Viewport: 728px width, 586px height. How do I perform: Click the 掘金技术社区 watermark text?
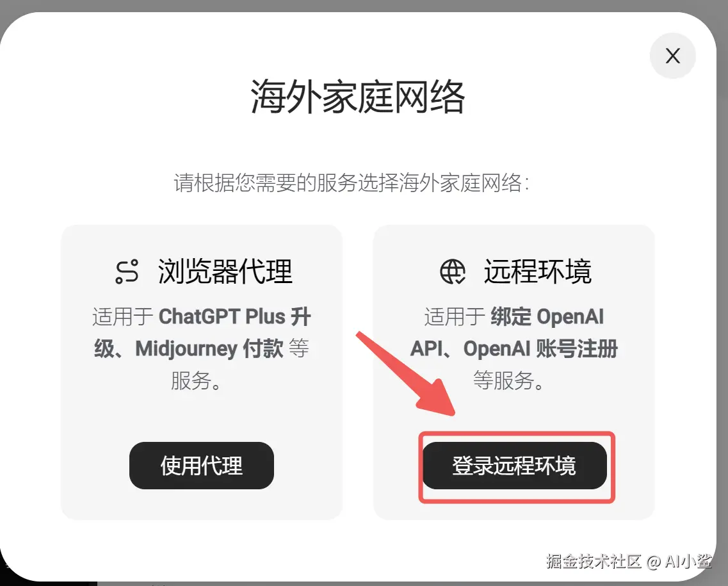pos(594,562)
